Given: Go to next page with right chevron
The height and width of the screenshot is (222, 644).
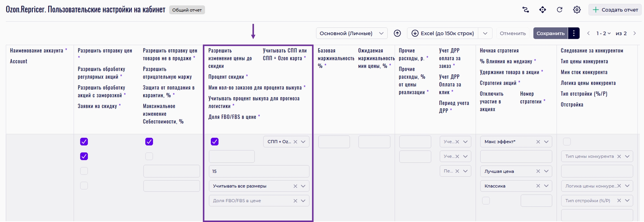Looking at the screenshot, I should click(x=634, y=33).
